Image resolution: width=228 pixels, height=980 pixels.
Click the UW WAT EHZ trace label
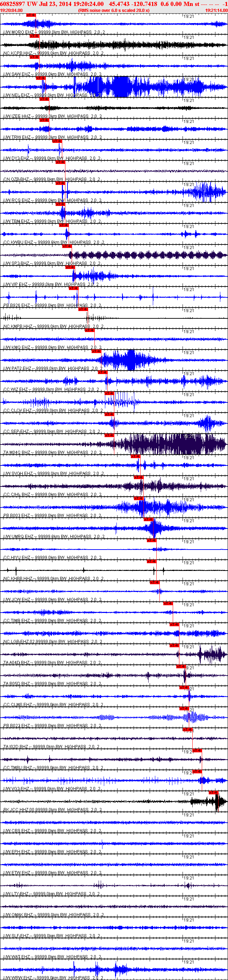click(x=52, y=956)
